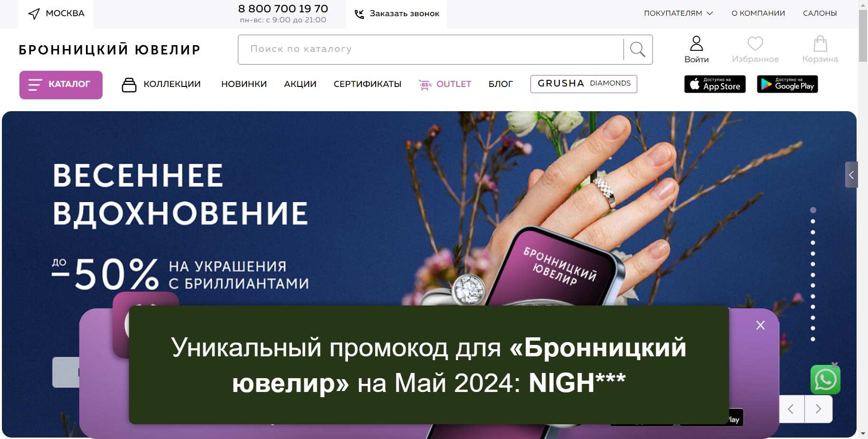Open the Каталог menu button
This screenshot has width=868, height=439.
click(x=61, y=85)
